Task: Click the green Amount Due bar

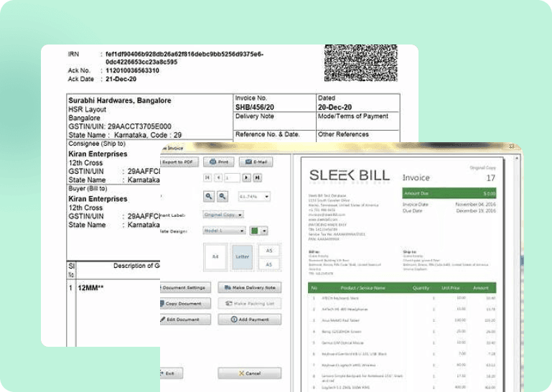Action: 449,193
